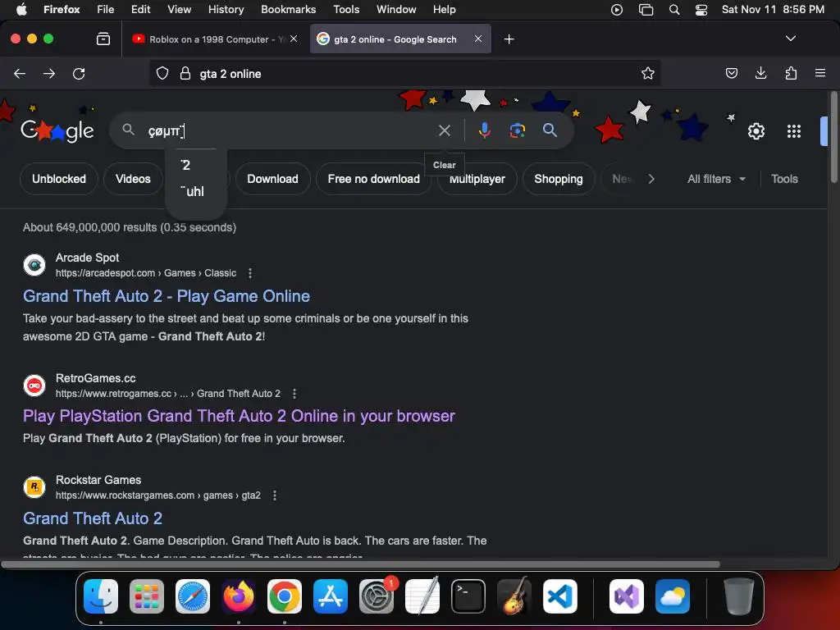
Task: Click the vertical page scrollbar
Action: pos(833,138)
